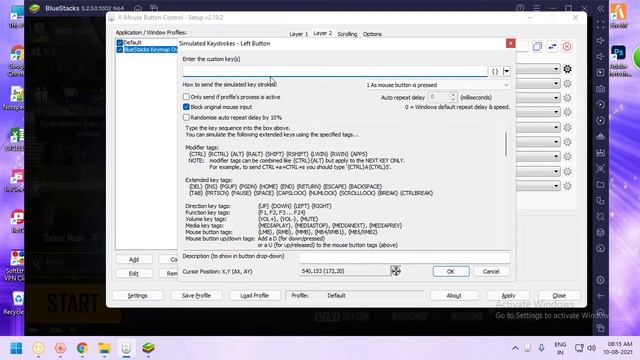Image resolution: width=640 pixels, height=360 pixels.
Task: Click the copy layer icon in X-Mouse window
Action: 537,47
